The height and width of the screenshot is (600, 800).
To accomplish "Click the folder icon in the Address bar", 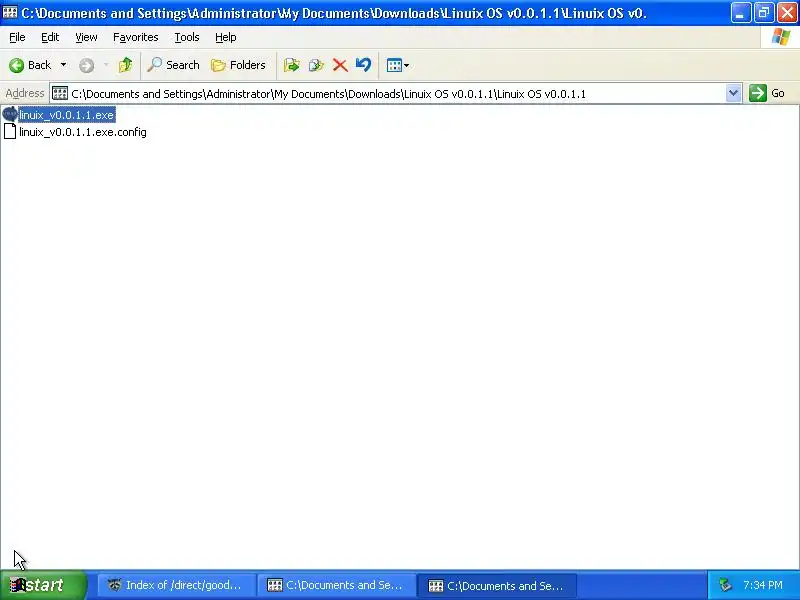I will click(60, 93).
